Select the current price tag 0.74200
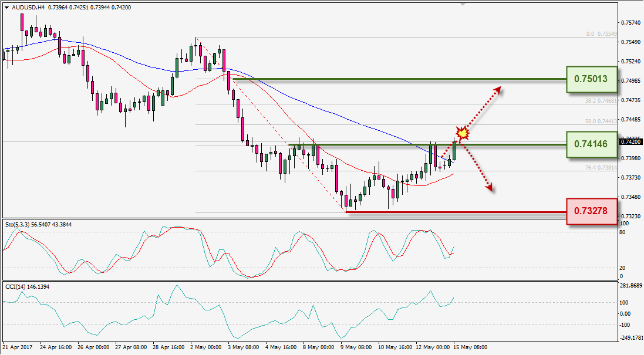The image size is (644, 355). [630, 141]
